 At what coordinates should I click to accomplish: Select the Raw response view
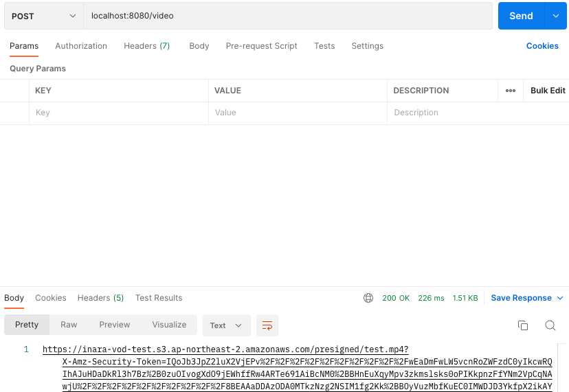coord(69,325)
